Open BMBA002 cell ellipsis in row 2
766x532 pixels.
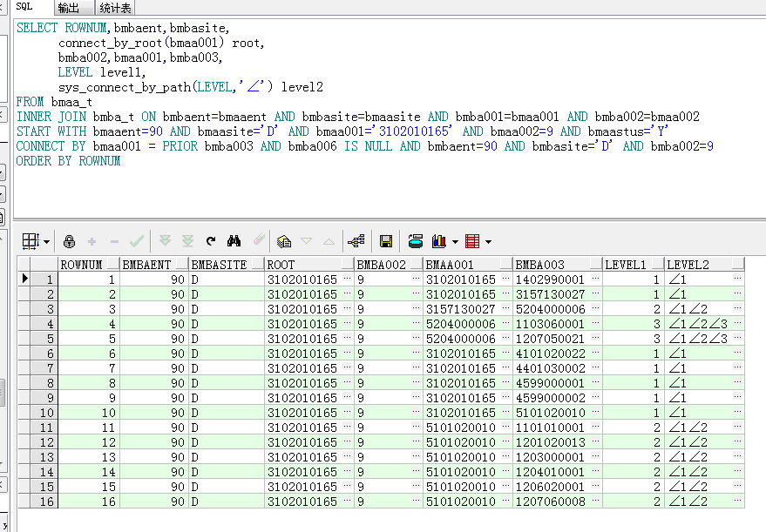point(417,293)
